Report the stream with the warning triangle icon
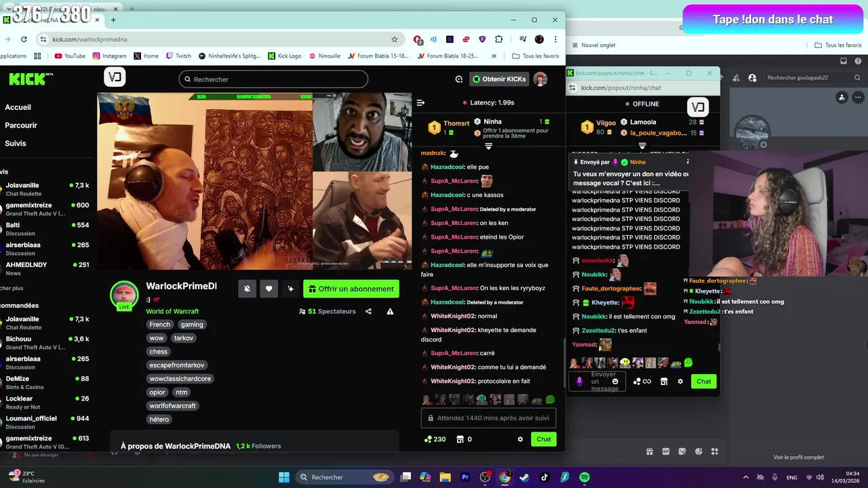868x488 pixels. (390, 312)
